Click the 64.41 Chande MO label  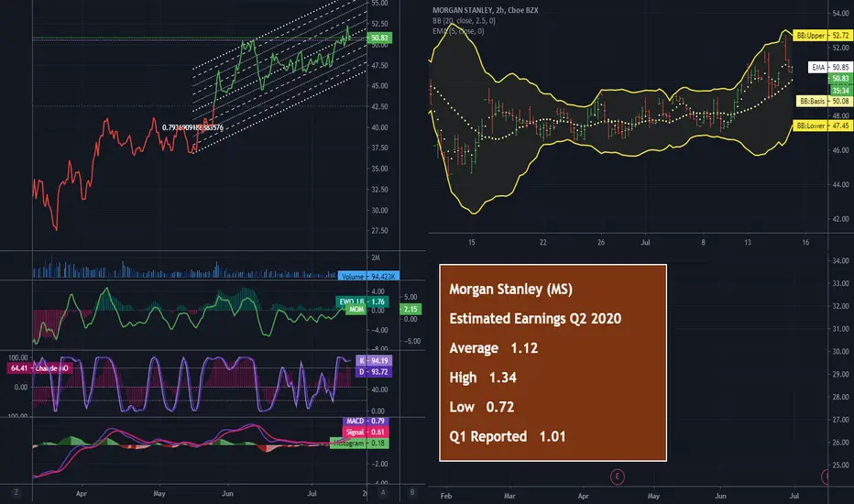[x=39, y=368]
